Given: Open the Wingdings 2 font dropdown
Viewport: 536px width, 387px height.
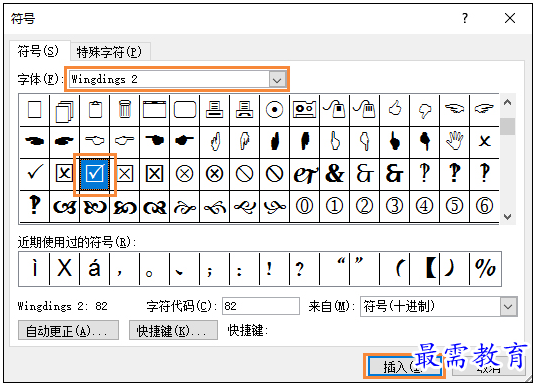Looking at the screenshot, I should [x=277, y=80].
